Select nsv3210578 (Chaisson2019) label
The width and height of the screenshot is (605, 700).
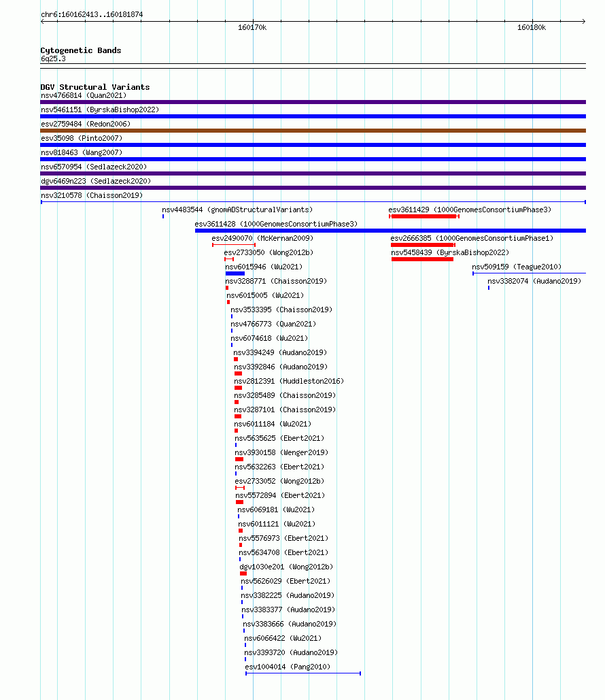coord(92,195)
